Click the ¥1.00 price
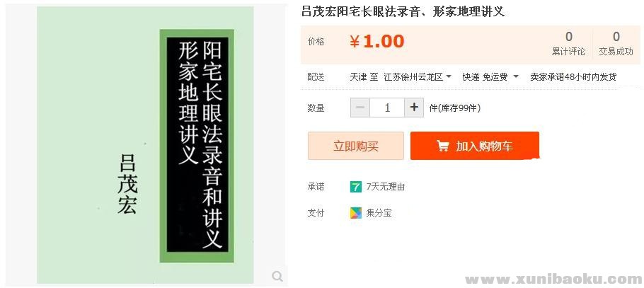The width and height of the screenshot is (644, 288). (377, 42)
